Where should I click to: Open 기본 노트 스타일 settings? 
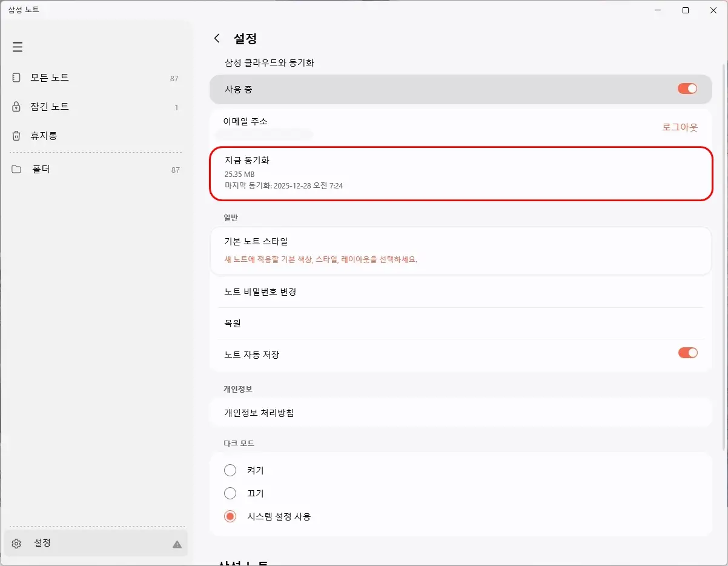(x=461, y=251)
